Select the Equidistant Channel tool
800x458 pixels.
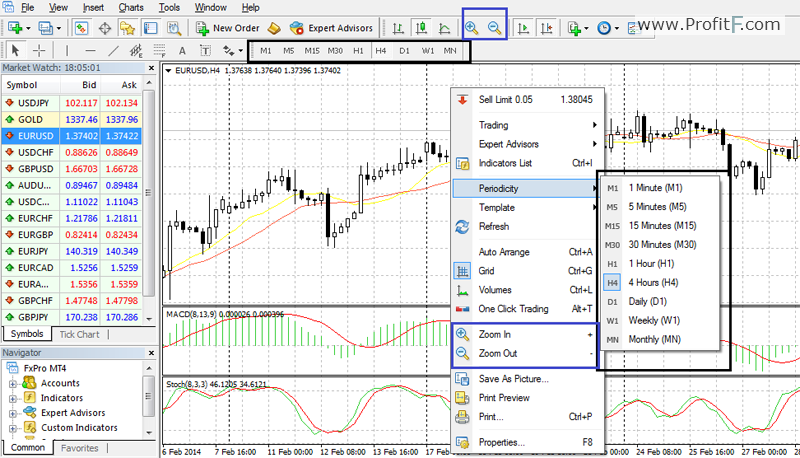tap(136, 50)
